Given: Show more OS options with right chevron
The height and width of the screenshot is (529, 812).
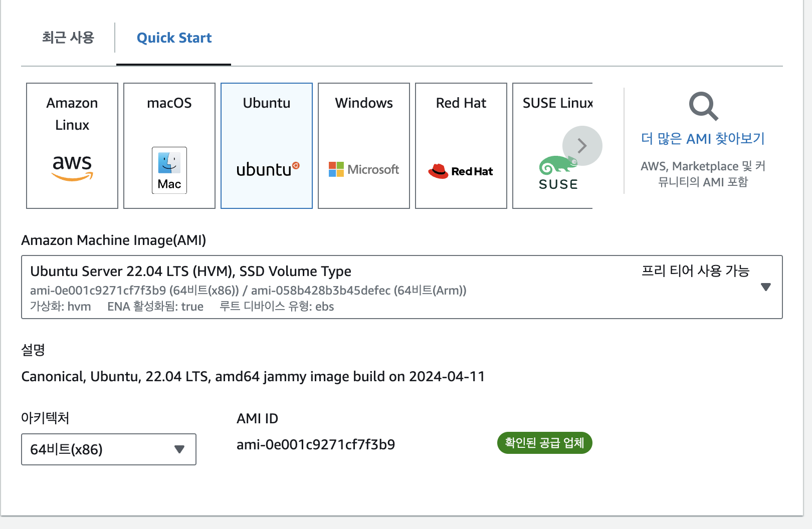Looking at the screenshot, I should coord(582,146).
